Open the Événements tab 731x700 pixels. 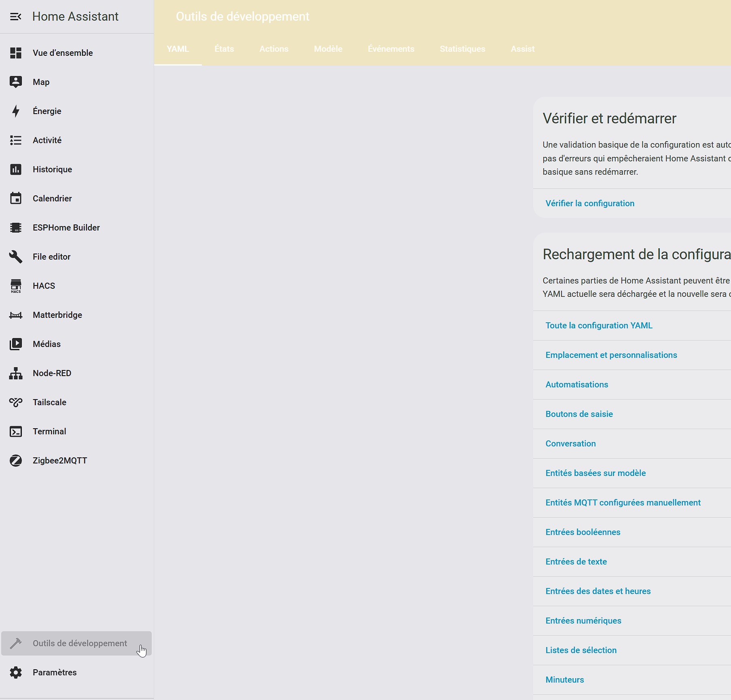click(x=391, y=49)
